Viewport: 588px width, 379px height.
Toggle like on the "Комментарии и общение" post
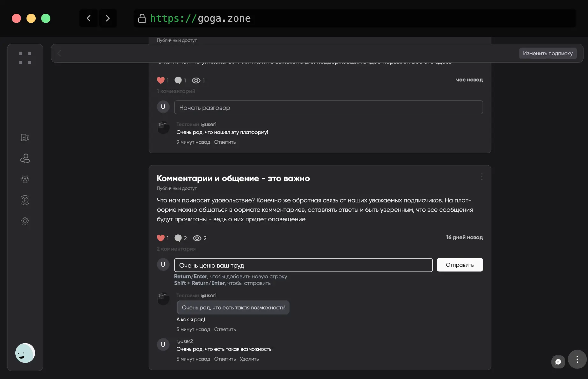coord(161,238)
